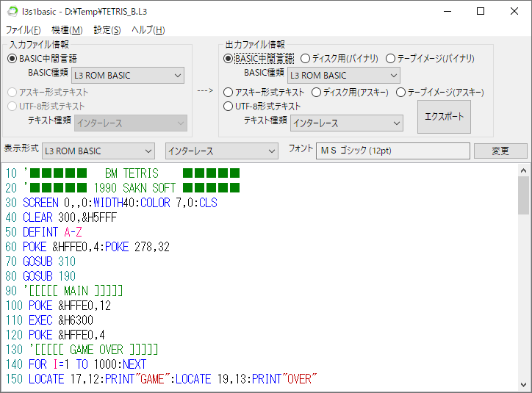Open the ヘルプ(H) menu
The image size is (532, 393).
tap(148, 30)
